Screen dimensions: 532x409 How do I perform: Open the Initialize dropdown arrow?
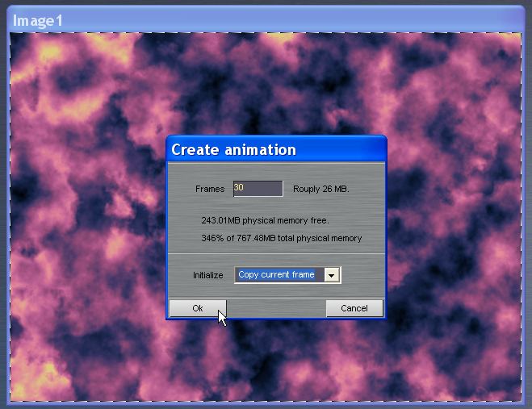331,275
